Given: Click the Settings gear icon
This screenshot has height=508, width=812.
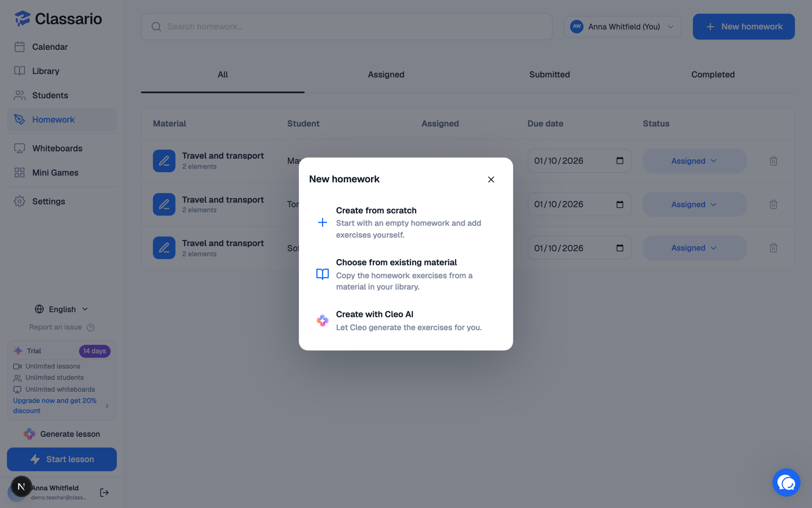Looking at the screenshot, I should (20, 202).
